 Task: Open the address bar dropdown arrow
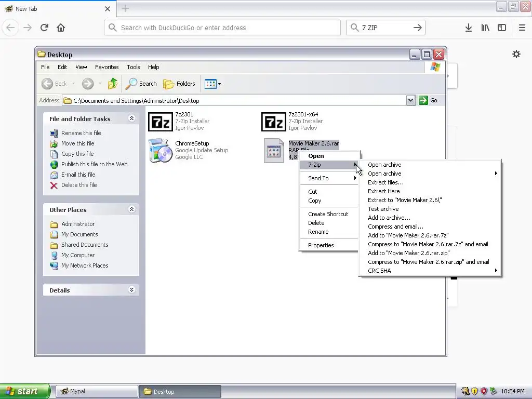(x=410, y=100)
